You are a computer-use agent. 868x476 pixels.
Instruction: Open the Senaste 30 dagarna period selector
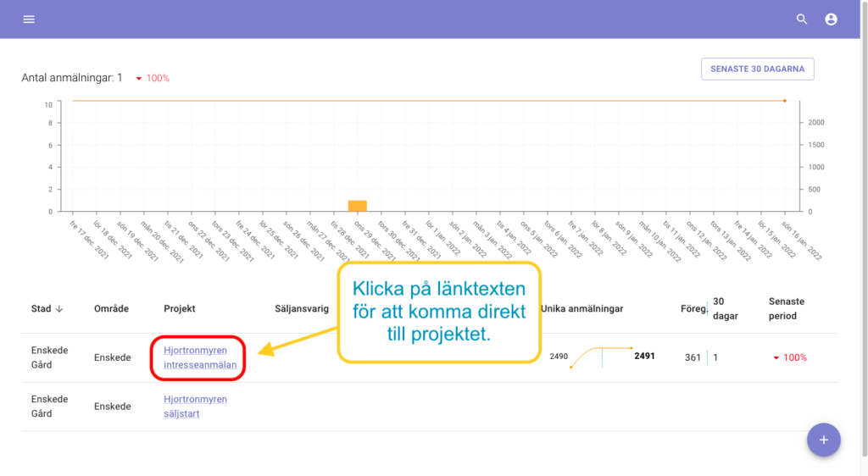pos(757,69)
